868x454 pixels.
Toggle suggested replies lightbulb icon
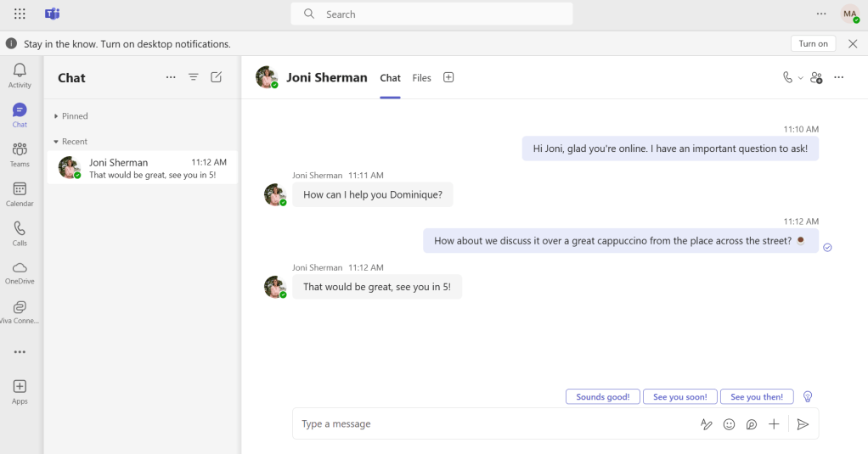808,396
